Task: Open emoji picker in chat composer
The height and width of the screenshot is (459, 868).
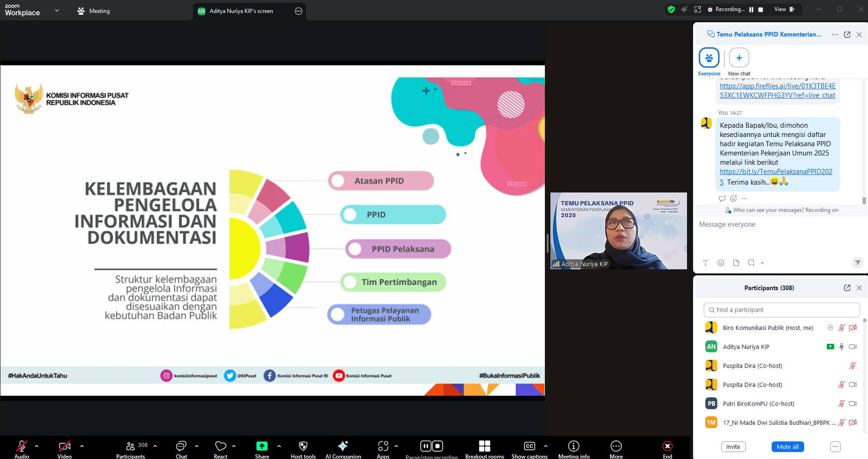Action: (x=721, y=263)
